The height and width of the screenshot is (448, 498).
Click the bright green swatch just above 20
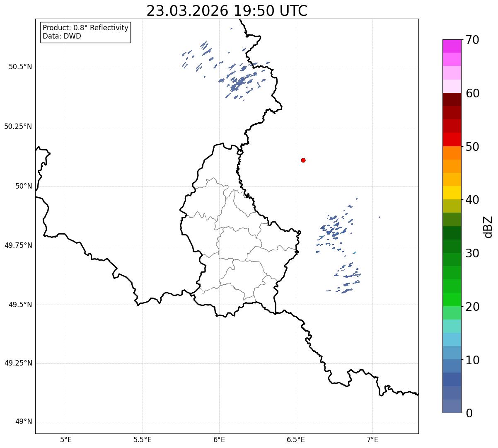coord(452,300)
